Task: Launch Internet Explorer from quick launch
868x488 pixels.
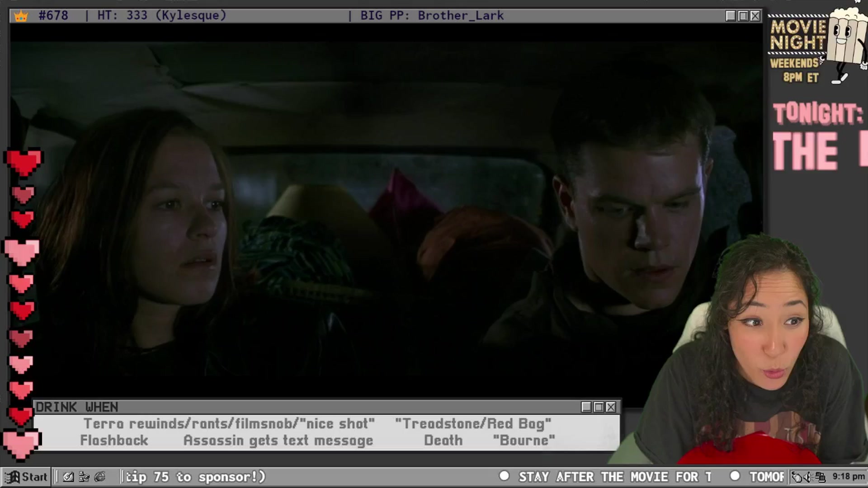Action: 100,477
